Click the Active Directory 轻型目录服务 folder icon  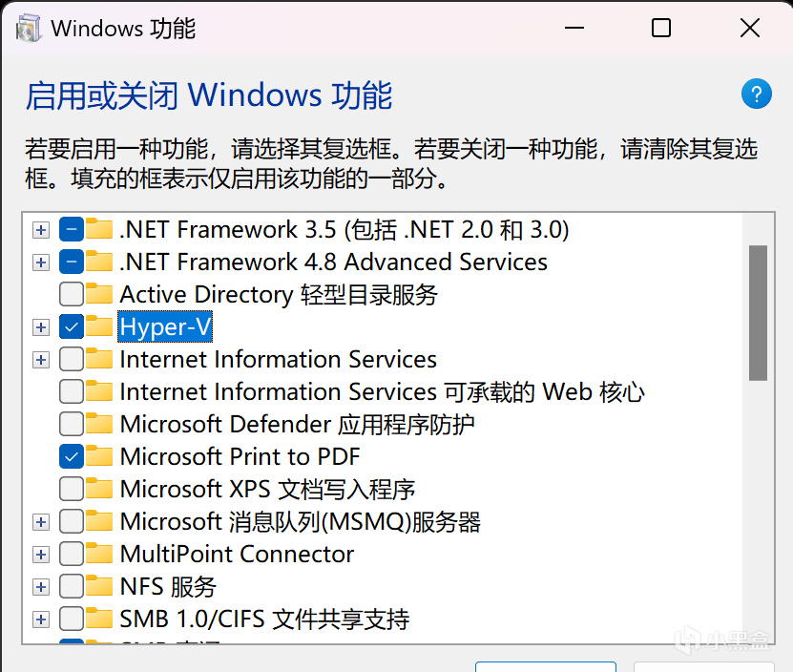pyautogui.click(x=99, y=294)
